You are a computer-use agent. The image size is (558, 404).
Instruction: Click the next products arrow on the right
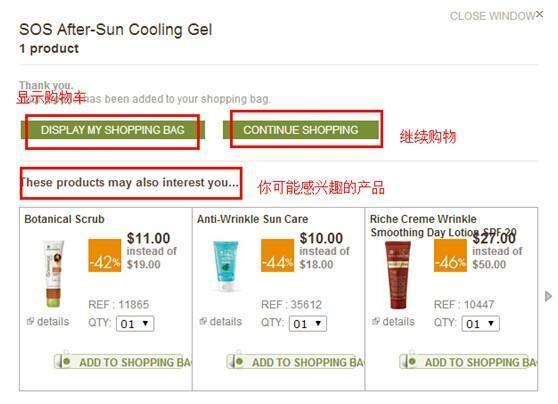point(548,296)
